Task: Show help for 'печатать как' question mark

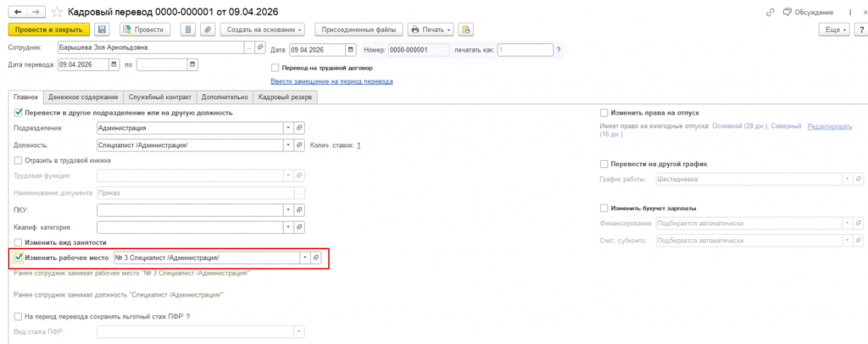Action: tap(559, 50)
